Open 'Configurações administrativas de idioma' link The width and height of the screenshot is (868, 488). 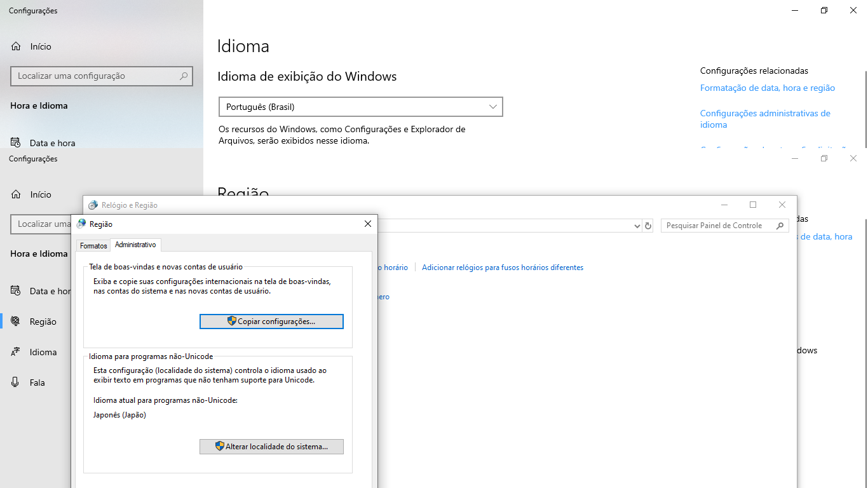tap(764, 119)
